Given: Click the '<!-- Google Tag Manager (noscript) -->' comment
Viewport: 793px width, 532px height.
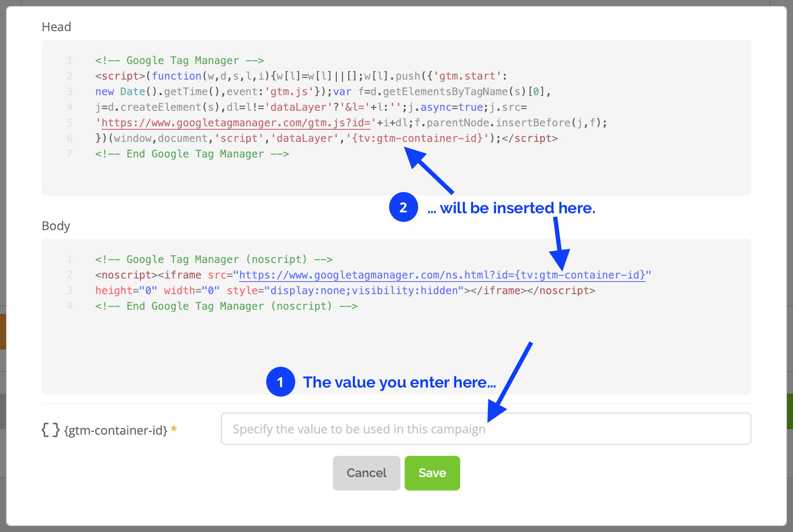Looking at the screenshot, I should pos(214,260).
